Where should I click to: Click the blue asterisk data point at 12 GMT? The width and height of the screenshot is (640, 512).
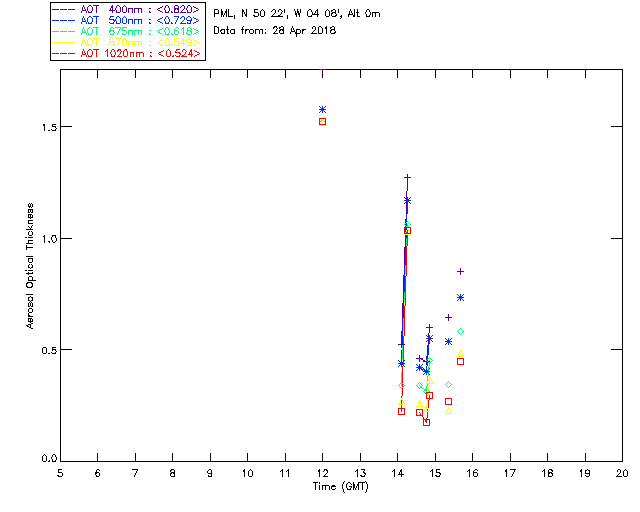[322, 109]
